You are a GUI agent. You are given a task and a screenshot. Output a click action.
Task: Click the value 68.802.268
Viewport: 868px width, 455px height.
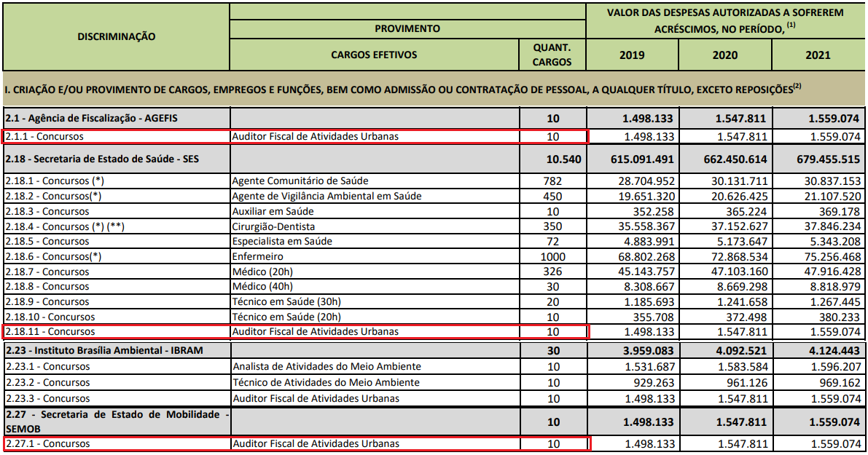pyautogui.click(x=646, y=257)
